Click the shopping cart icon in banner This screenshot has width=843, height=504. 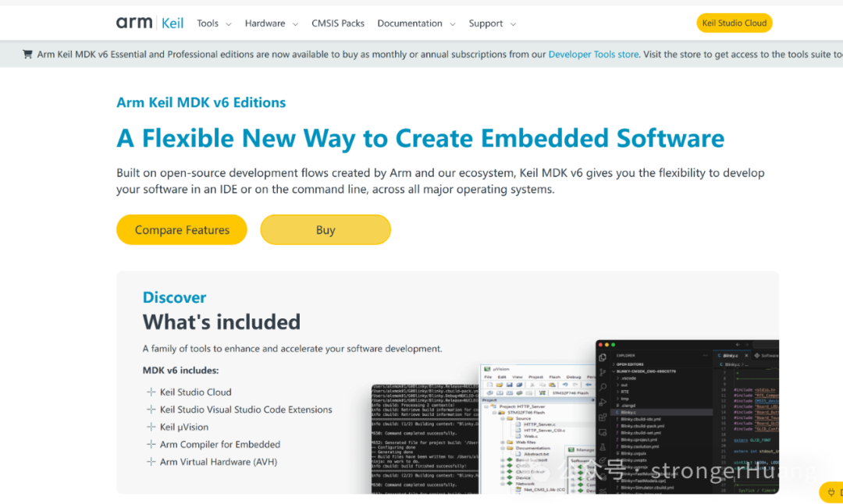28,55
